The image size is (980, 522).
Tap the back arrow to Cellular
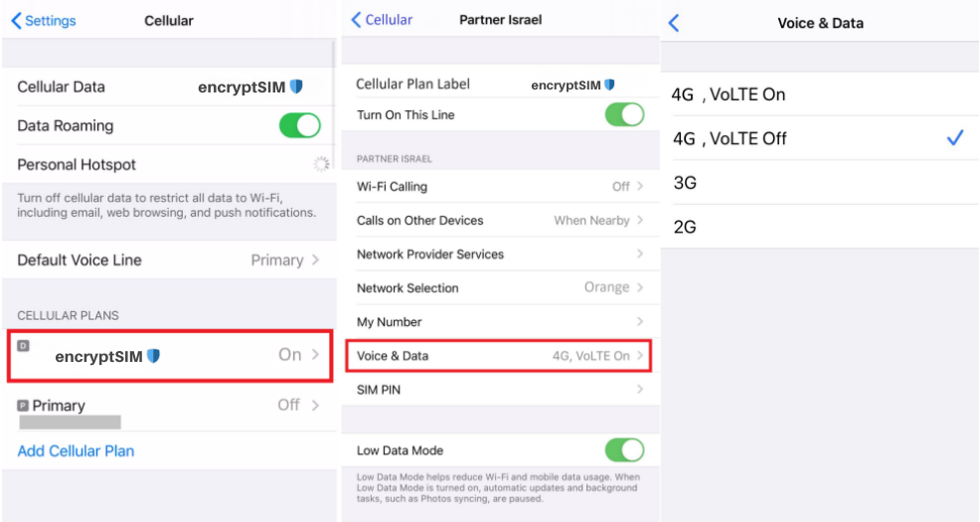[382, 20]
